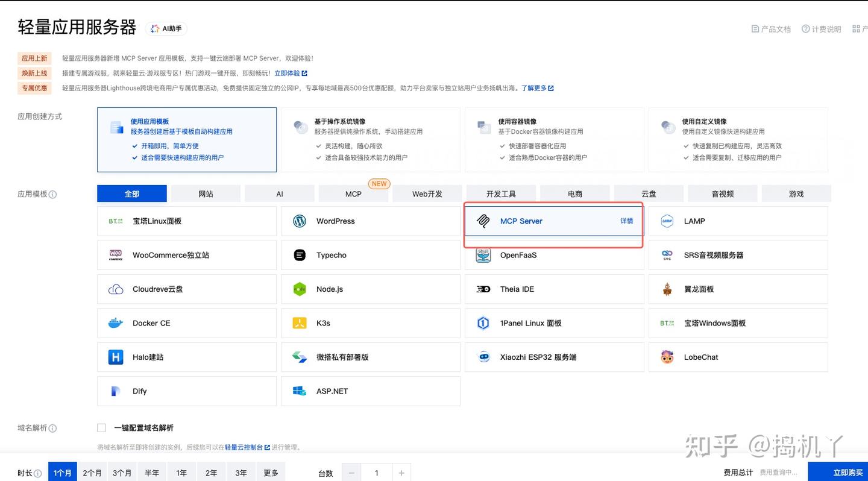Image resolution: width=868 pixels, height=481 pixels.
Task: Set duration to 1个月
Action: tap(63, 473)
